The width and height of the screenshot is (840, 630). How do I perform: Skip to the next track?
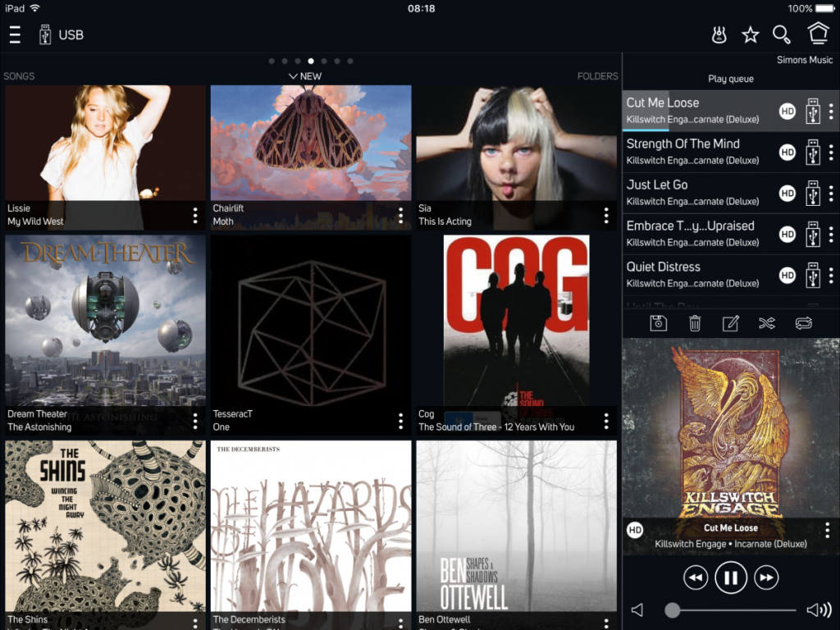[766, 578]
